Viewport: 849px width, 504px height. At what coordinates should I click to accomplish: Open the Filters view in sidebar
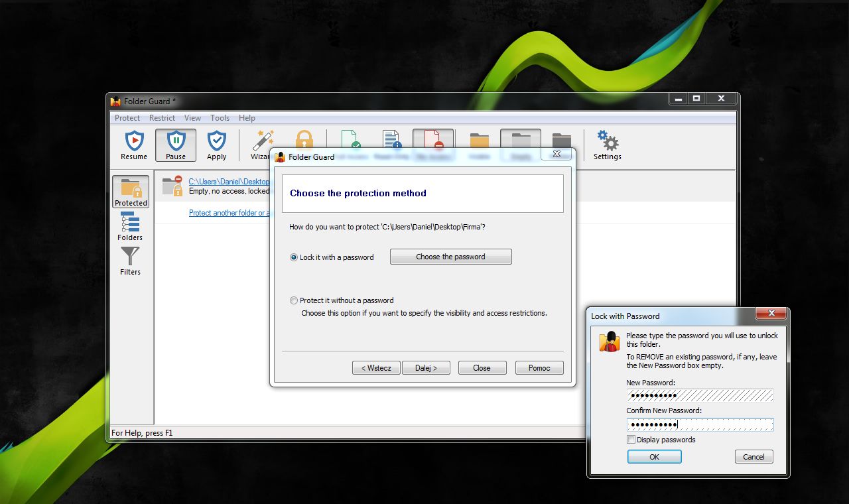tap(130, 261)
